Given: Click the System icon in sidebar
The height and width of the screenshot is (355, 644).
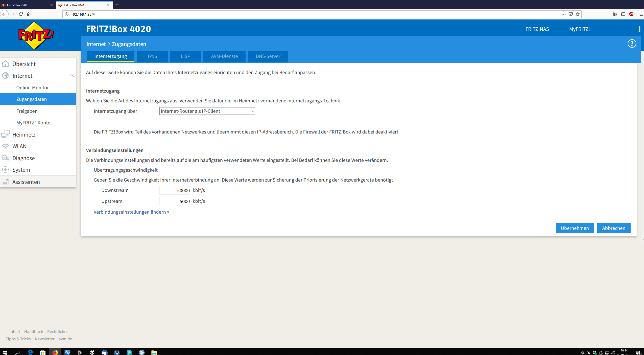Looking at the screenshot, I should (x=5, y=170).
